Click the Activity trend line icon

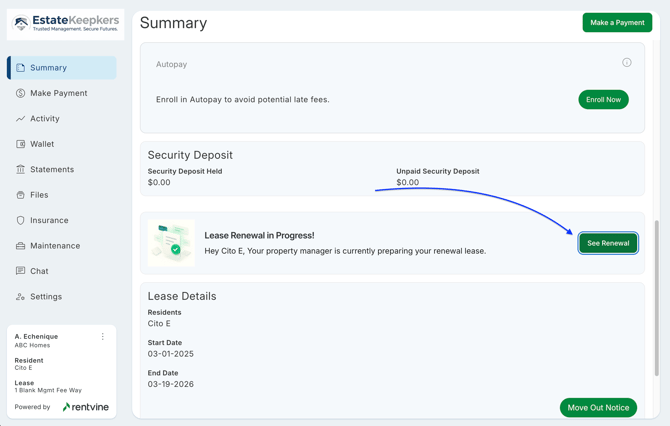pyautogui.click(x=20, y=119)
